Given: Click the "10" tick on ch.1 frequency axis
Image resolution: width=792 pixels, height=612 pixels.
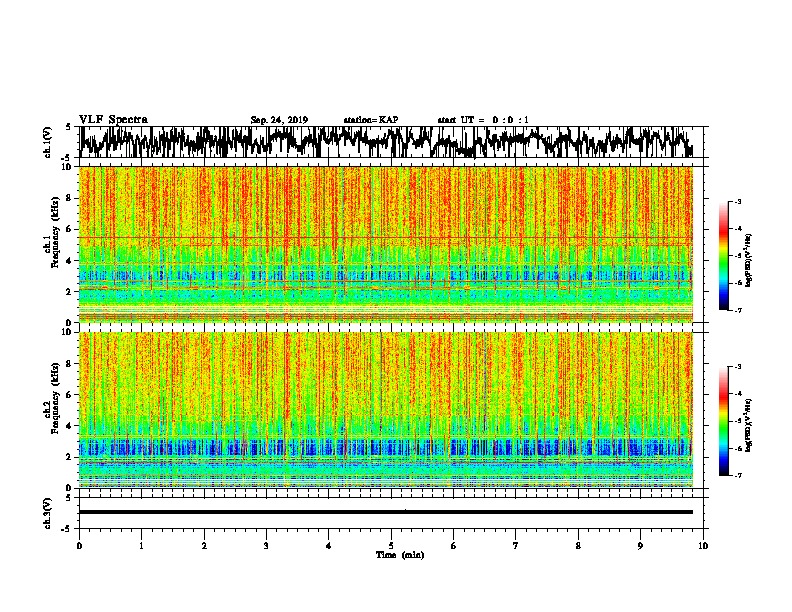Looking at the screenshot, I should 67,167.
